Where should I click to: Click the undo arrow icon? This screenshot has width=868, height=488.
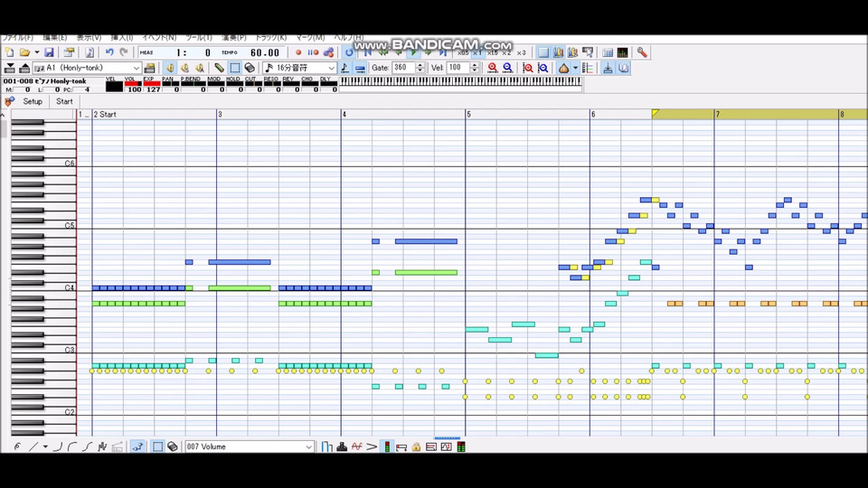[x=109, y=52]
